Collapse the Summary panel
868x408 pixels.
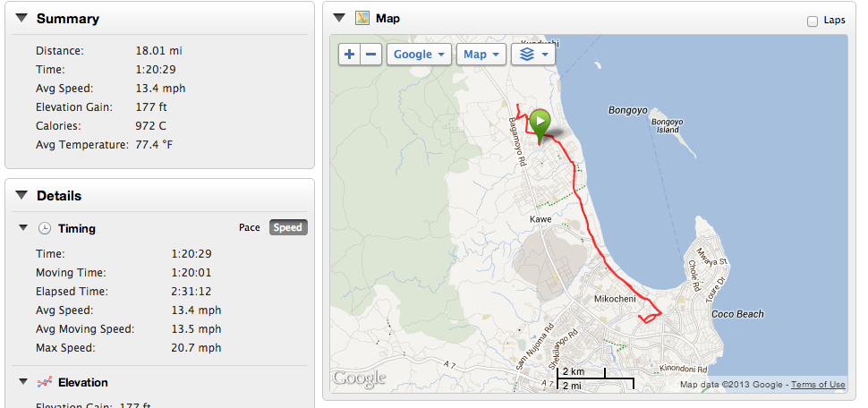(x=21, y=19)
